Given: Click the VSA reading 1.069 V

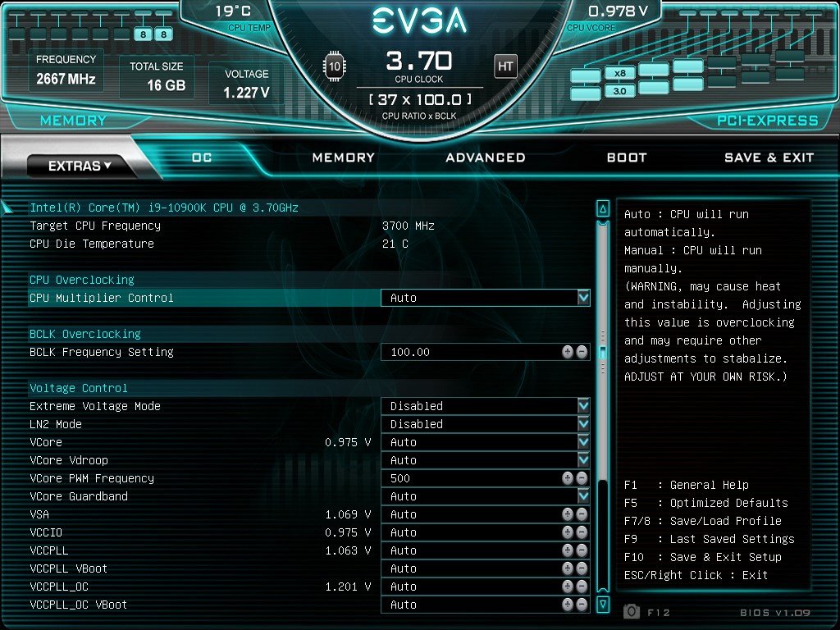Looking at the screenshot, I should tap(348, 514).
